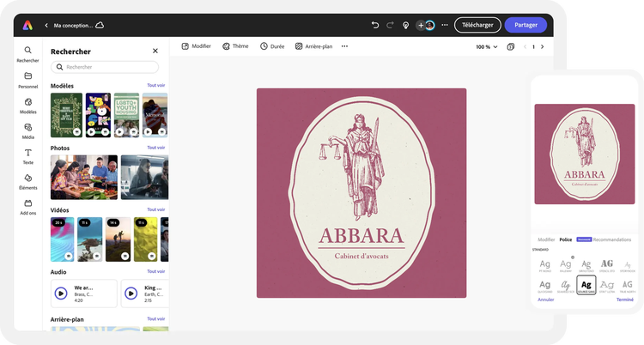Viewport: 644px width, 345px height.
Task: Click Tout voir next to Photos
Action: click(156, 148)
